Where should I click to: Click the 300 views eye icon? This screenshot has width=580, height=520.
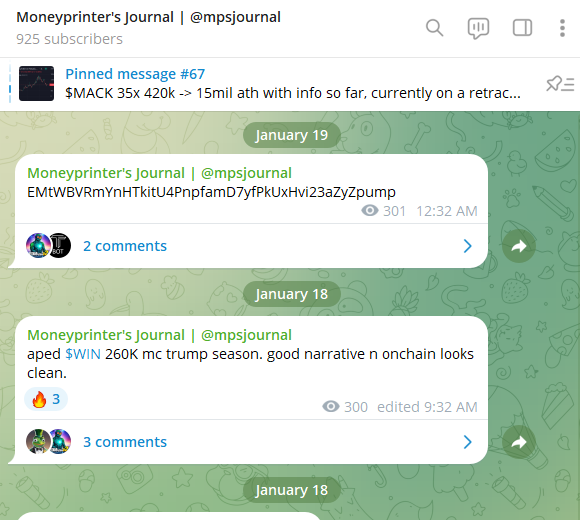[x=331, y=406]
